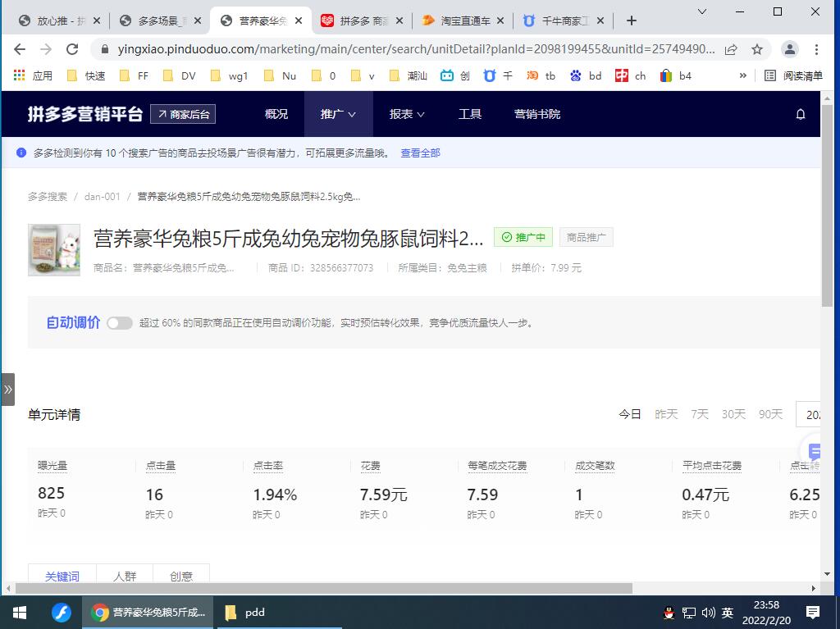Viewport: 840px width, 629px height.
Task: Select the 90天 date range
Action: point(770,414)
